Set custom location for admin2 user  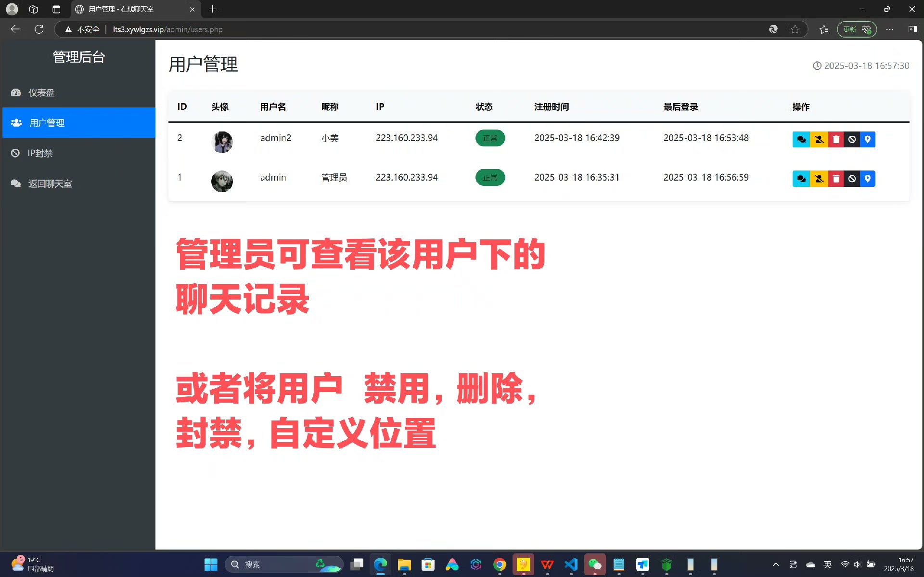point(867,139)
